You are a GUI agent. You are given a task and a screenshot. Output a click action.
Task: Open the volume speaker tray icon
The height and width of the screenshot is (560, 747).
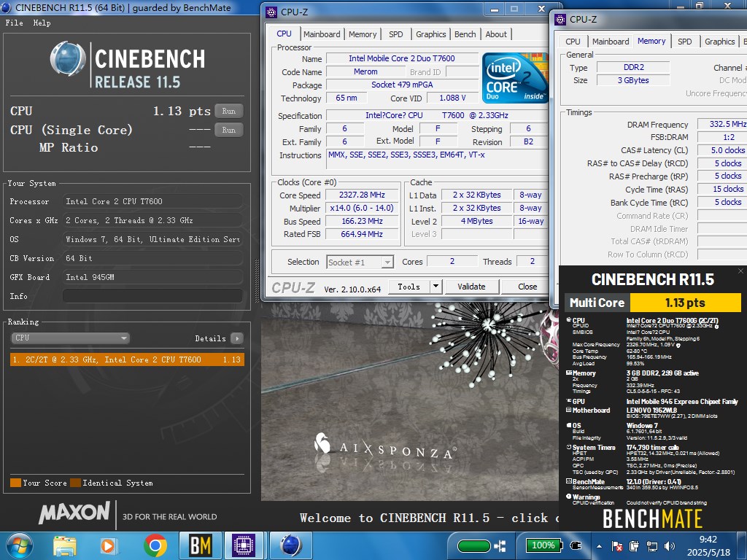[670, 546]
